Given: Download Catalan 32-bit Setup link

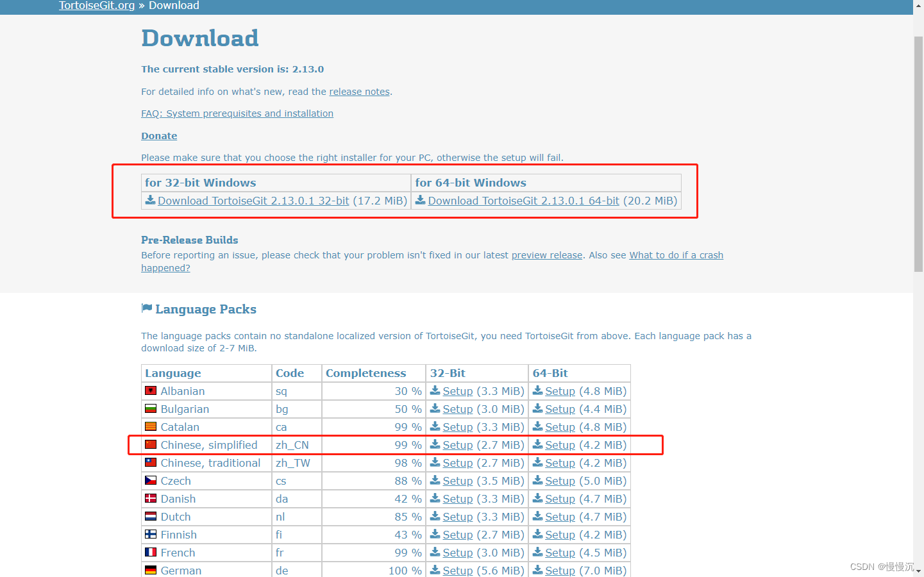Looking at the screenshot, I should pos(458,427).
